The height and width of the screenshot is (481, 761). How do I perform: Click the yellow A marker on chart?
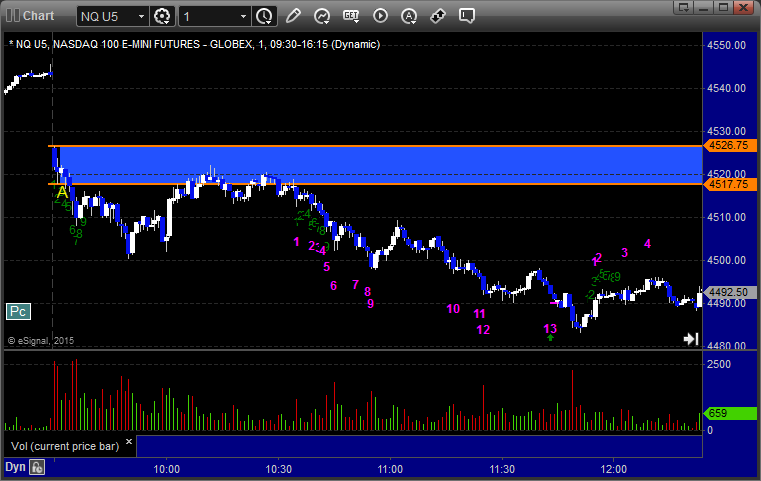click(62, 192)
